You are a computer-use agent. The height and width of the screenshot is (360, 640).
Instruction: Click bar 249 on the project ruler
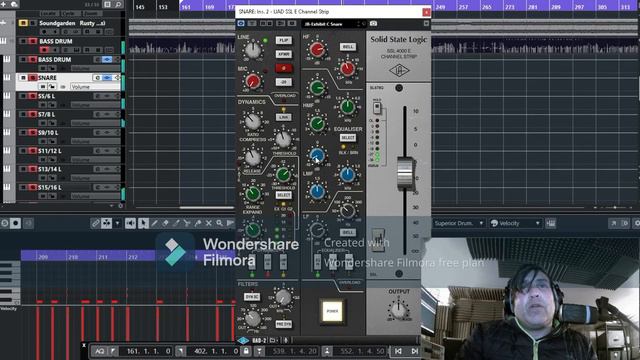[440, 7]
